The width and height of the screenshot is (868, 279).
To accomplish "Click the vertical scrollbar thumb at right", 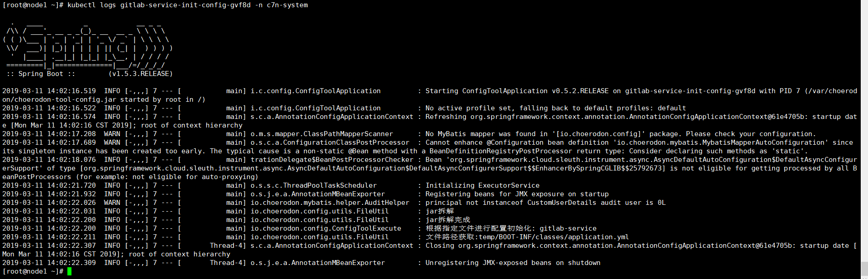I will [x=864, y=269].
